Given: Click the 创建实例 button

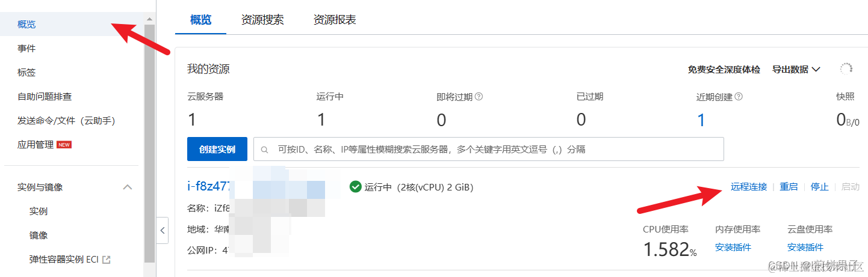Looking at the screenshot, I should click(x=217, y=149).
